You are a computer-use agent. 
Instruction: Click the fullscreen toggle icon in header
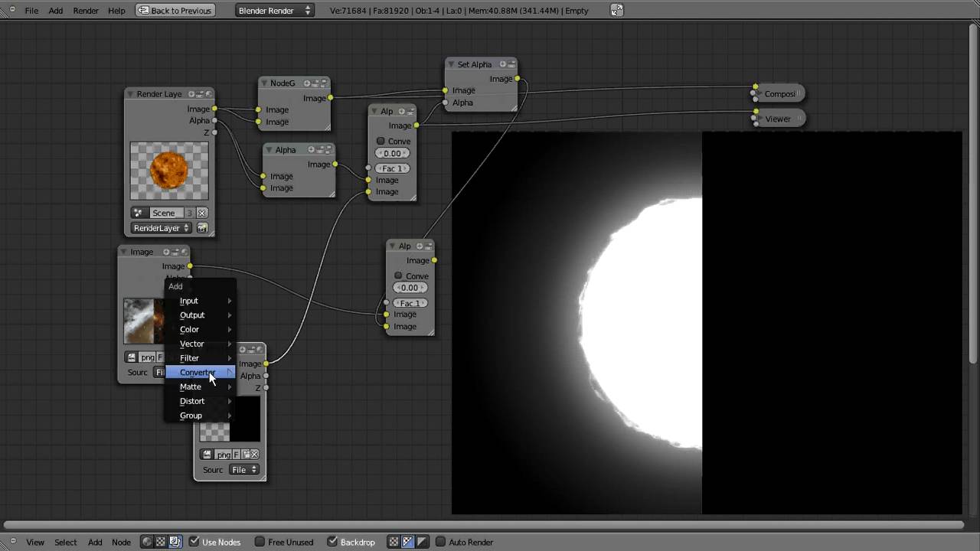[617, 10]
